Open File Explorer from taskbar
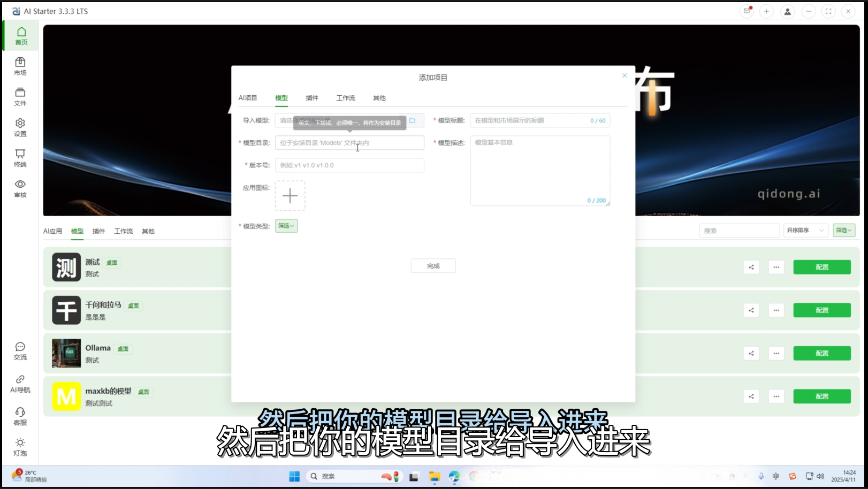 click(435, 476)
